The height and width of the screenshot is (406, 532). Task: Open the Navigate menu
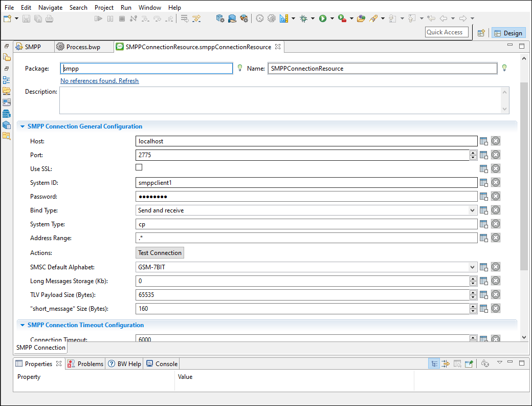tap(50, 8)
